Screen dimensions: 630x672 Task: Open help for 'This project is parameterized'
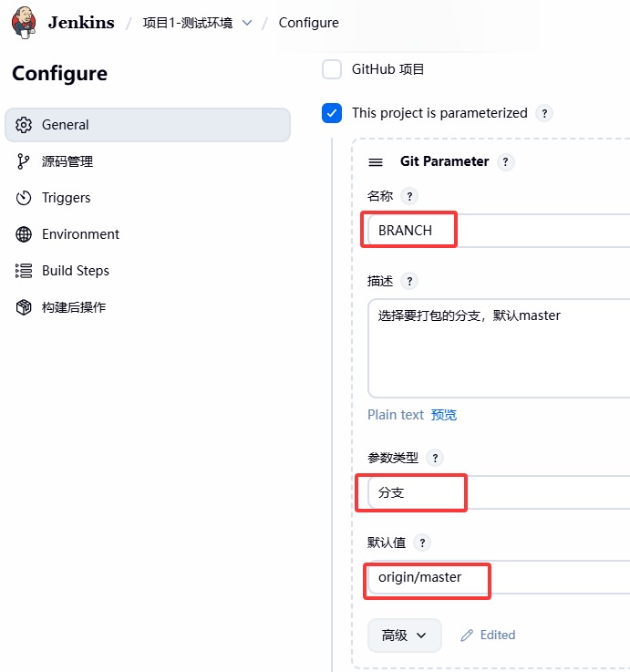[544, 114]
